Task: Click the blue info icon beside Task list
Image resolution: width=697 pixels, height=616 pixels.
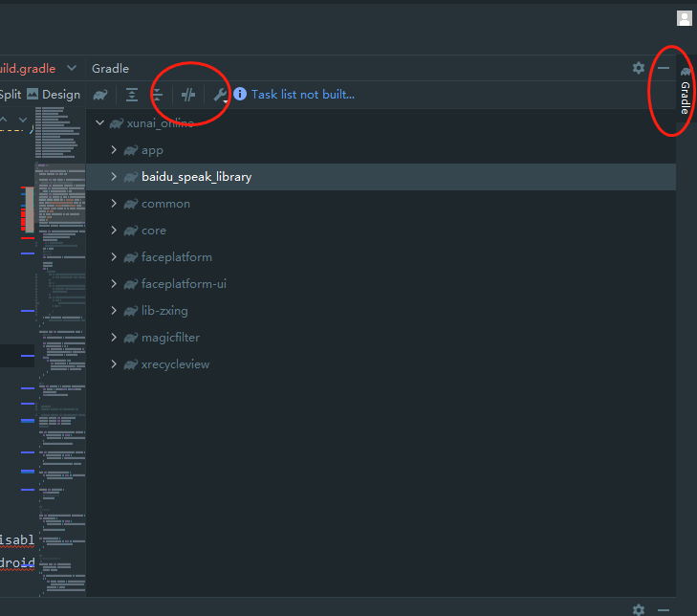Action: [x=240, y=94]
